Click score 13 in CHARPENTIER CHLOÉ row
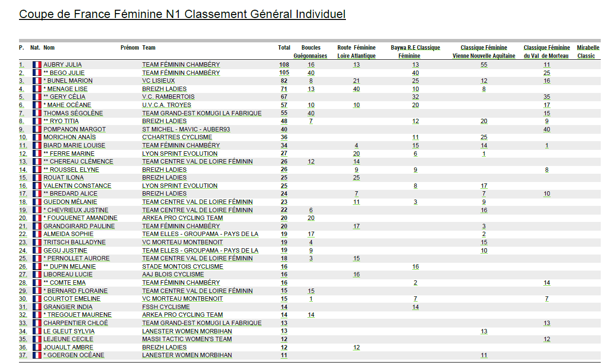The height and width of the screenshot is (364, 611). tap(547, 323)
